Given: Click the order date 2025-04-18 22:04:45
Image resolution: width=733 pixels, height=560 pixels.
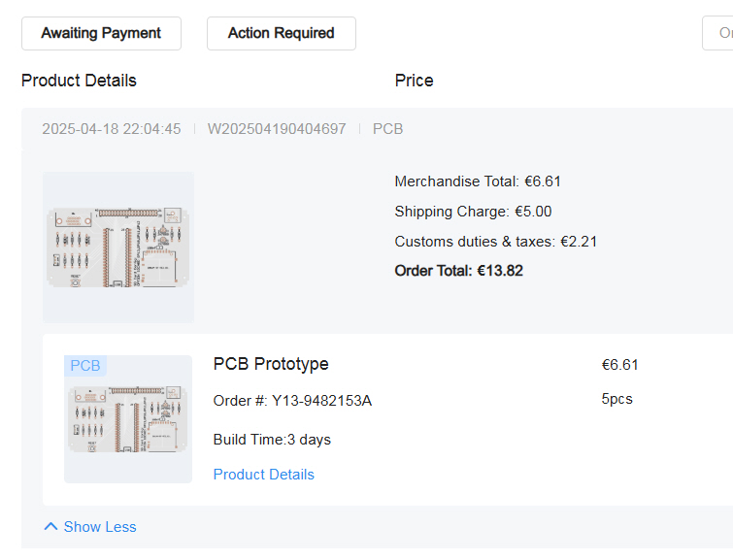Looking at the screenshot, I should [112, 128].
